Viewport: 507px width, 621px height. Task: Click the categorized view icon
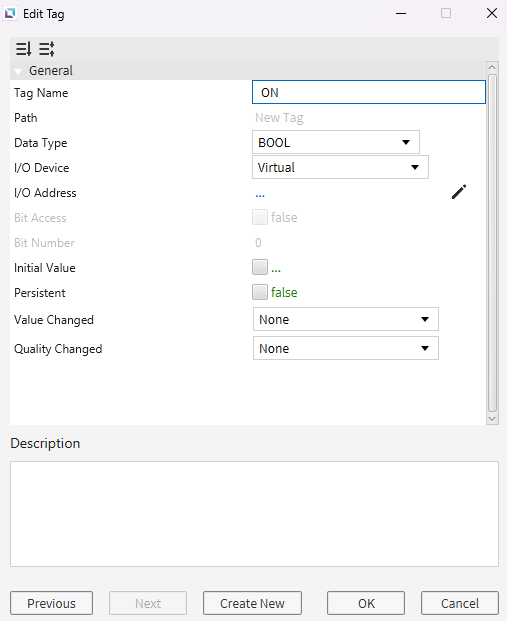tap(46, 49)
